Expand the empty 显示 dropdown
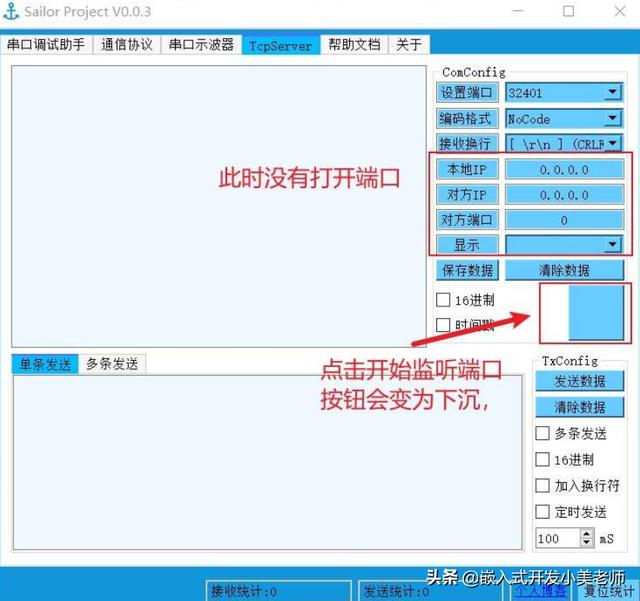640x601 pixels. point(613,245)
